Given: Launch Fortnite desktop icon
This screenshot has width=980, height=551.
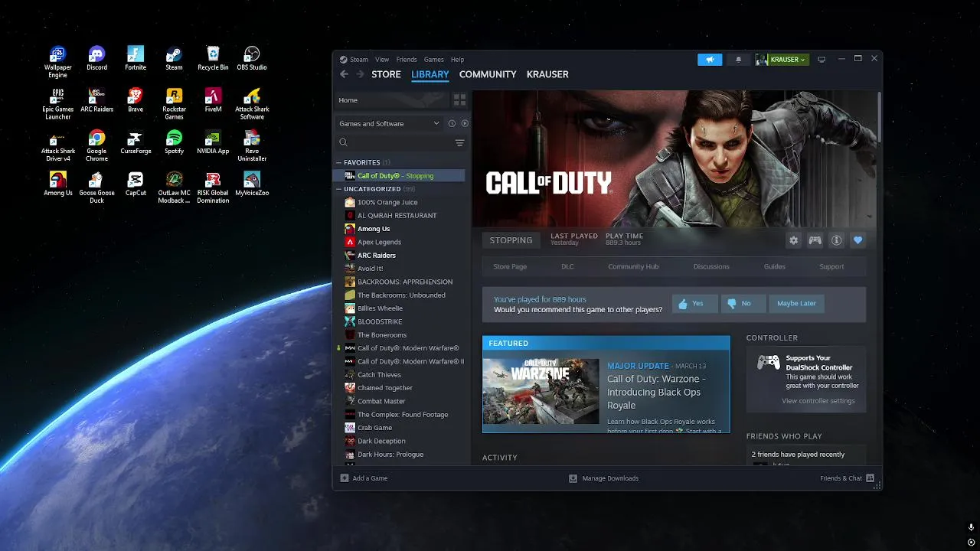Looking at the screenshot, I should (136, 59).
